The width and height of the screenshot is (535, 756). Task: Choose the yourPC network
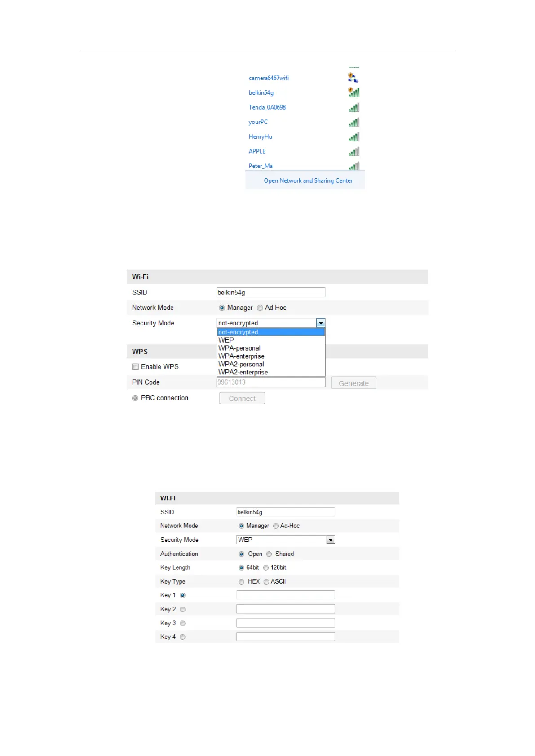258,122
